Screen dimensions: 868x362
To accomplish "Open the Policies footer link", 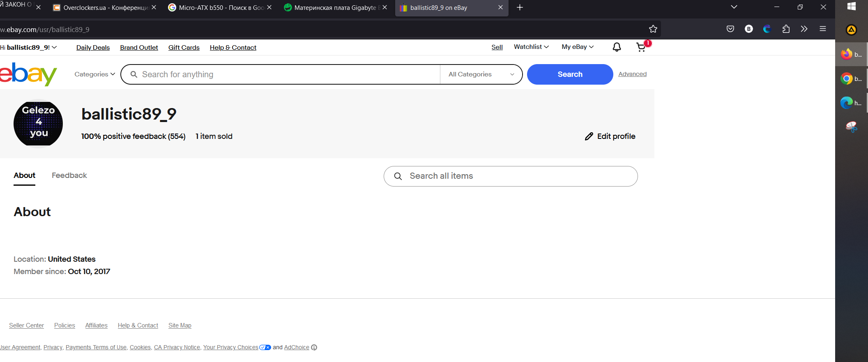I will [64, 325].
